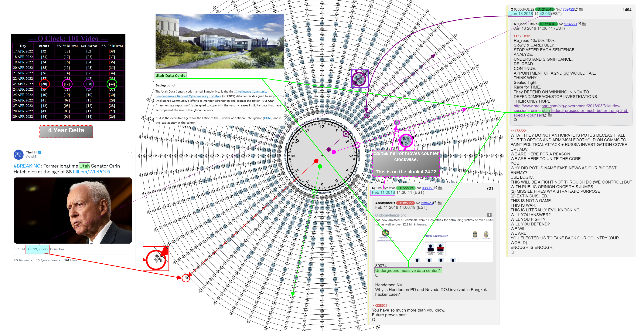The width and height of the screenshot is (644, 331).
Task: Follow the >>338623 reply reference
Action: tap(380, 306)
